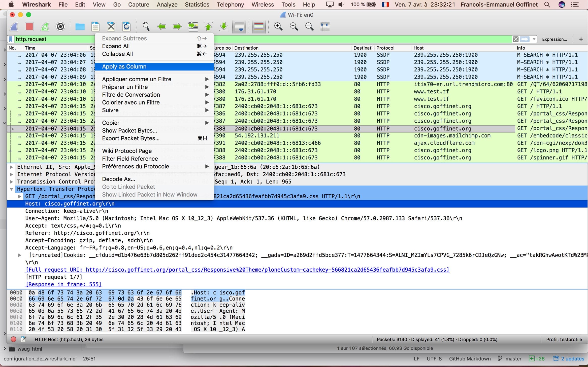Open a capture file folder icon
Screen dimensions: 588x367
click(80, 26)
